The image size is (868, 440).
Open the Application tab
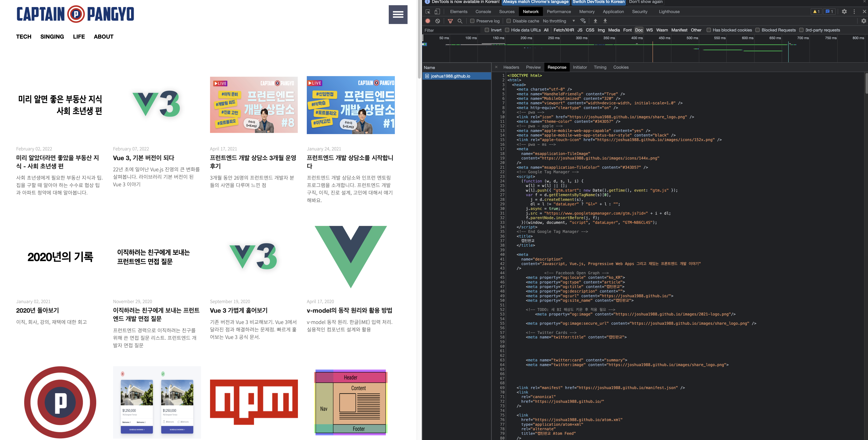coord(613,11)
